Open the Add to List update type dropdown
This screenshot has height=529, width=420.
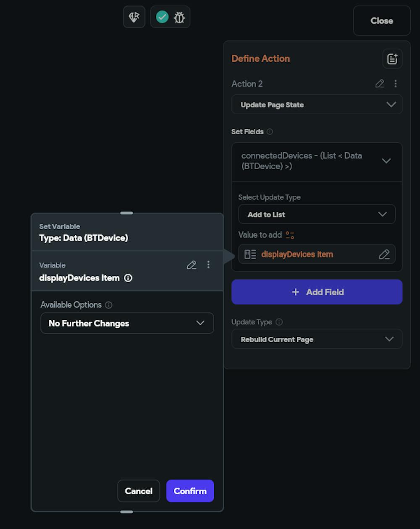point(317,215)
